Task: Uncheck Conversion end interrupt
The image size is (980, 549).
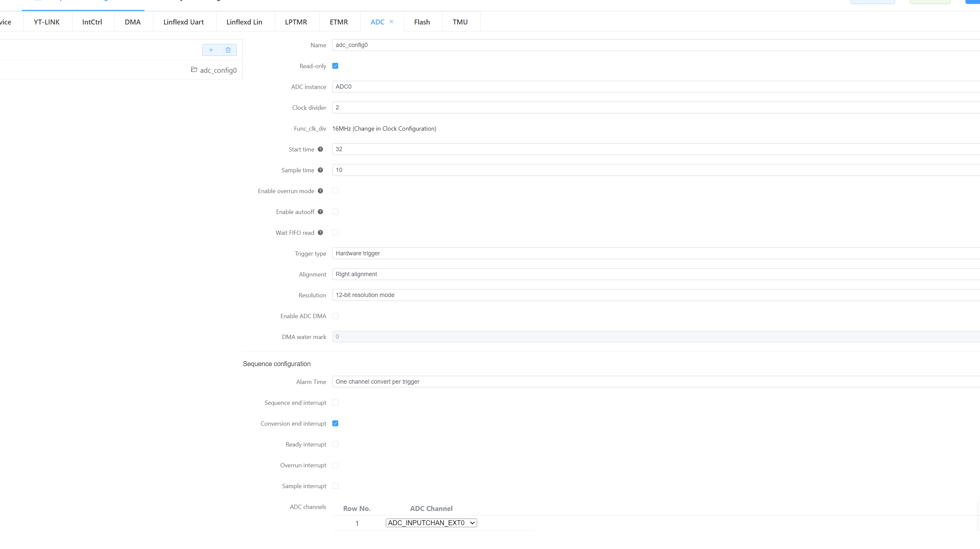Action: (335, 423)
